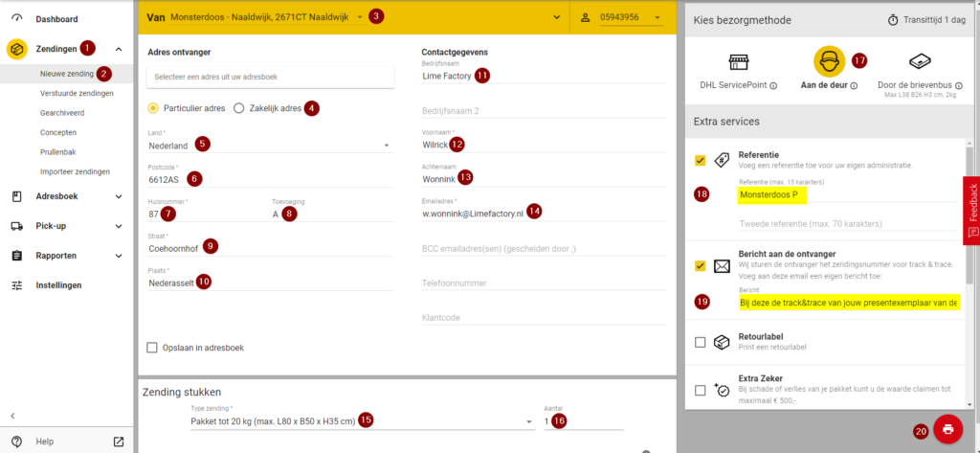This screenshot has width=980, height=453.
Task: Open external Help link icon
Action: click(119, 442)
